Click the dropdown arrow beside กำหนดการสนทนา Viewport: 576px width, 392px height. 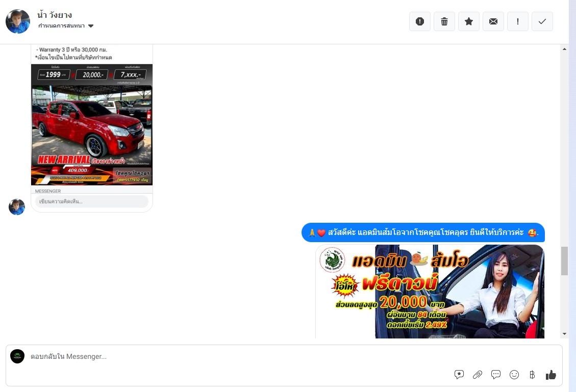(91, 26)
